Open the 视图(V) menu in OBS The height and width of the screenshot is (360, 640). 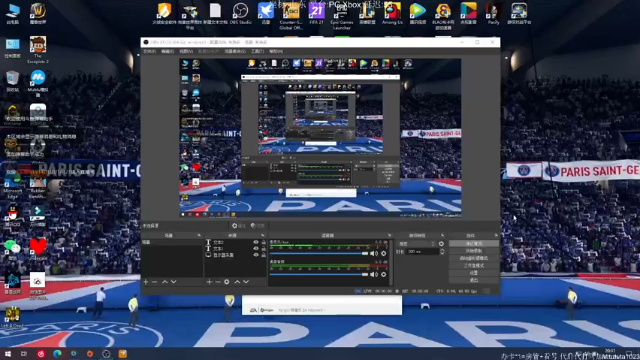coord(186,51)
